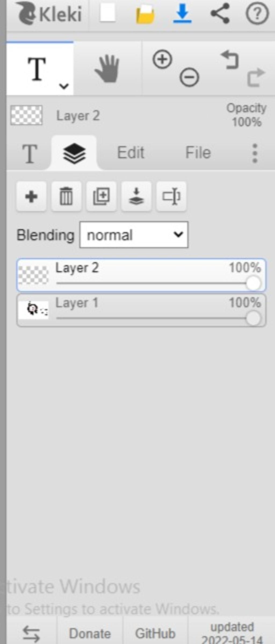The width and height of the screenshot is (275, 644).
Task: Switch to the Edit tab
Action: (131, 153)
